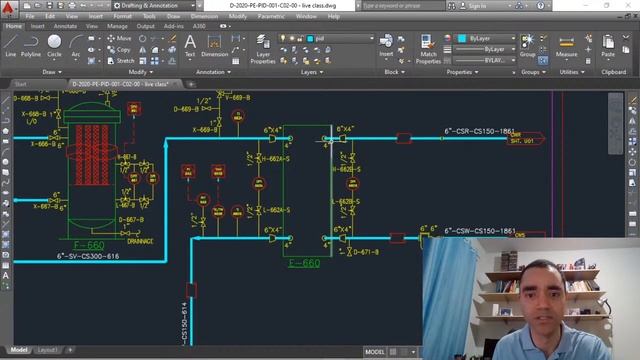The height and width of the screenshot is (360, 640).
Task: Select the Rotate tool icon
Action: (142, 38)
